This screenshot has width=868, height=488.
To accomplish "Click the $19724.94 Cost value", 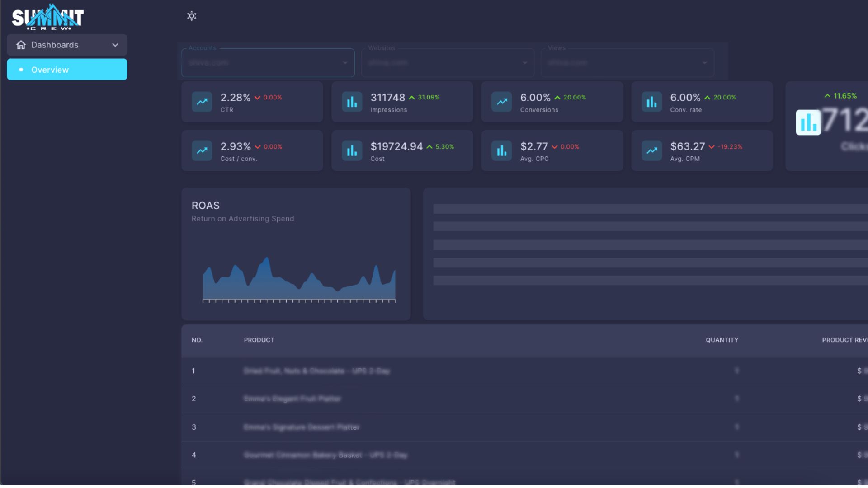I will point(396,146).
